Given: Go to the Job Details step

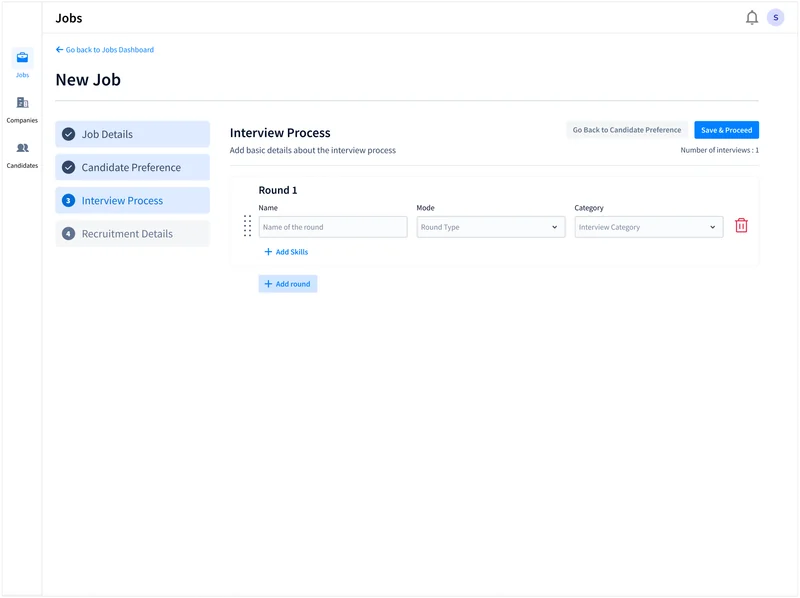Looking at the screenshot, I should coord(133,134).
